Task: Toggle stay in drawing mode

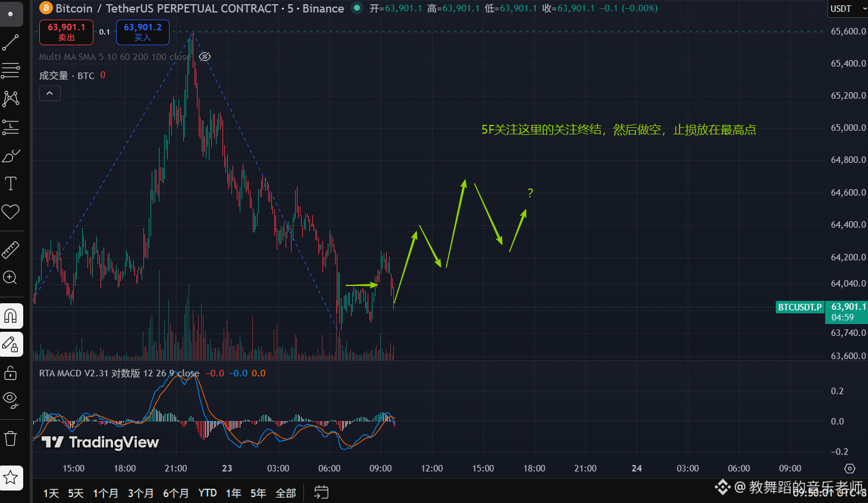Action: click(11, 344)
